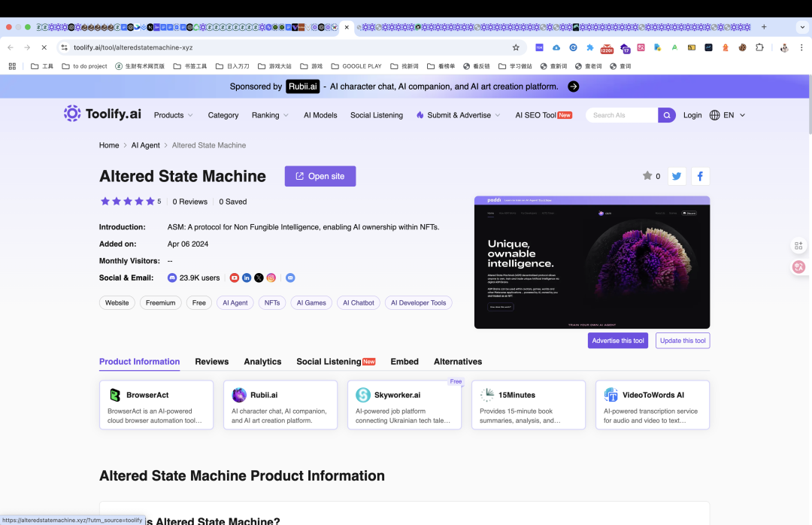
Task: Click the Rubii.ai sponsor label
Action: point(303,86)
